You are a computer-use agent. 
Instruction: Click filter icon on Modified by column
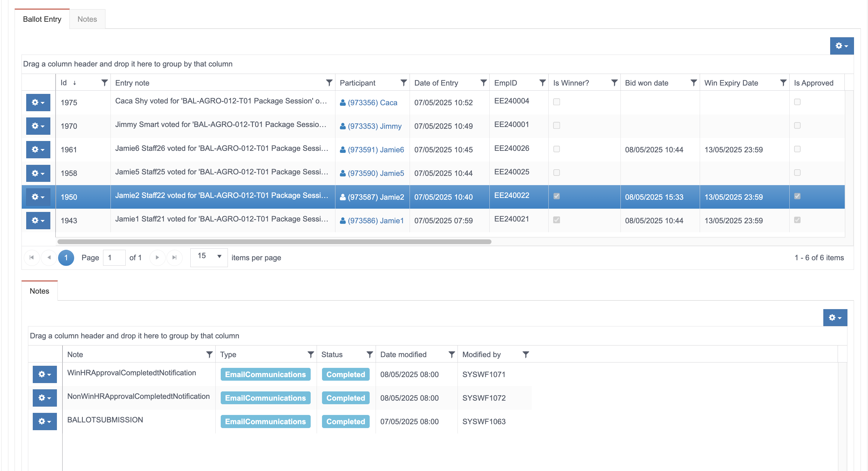[525, 354]
